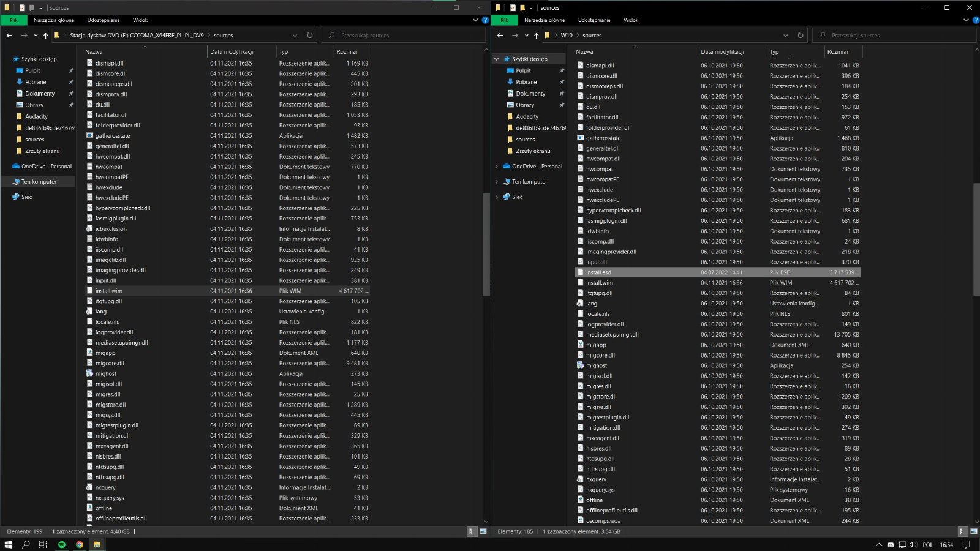Open help in the right Explorer window
Viewport: 980px width, 551px height.
pyautogui.click(x=976, y=20)
